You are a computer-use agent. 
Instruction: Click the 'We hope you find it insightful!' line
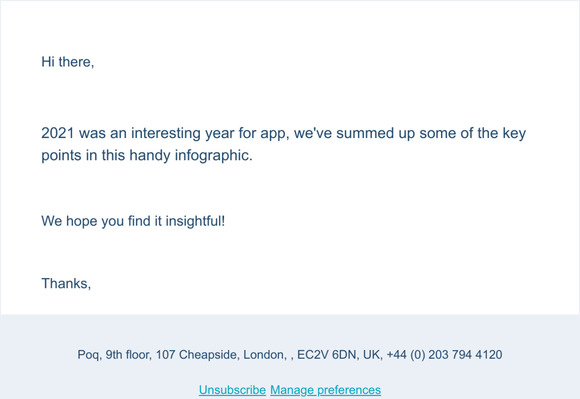point(133,221)
